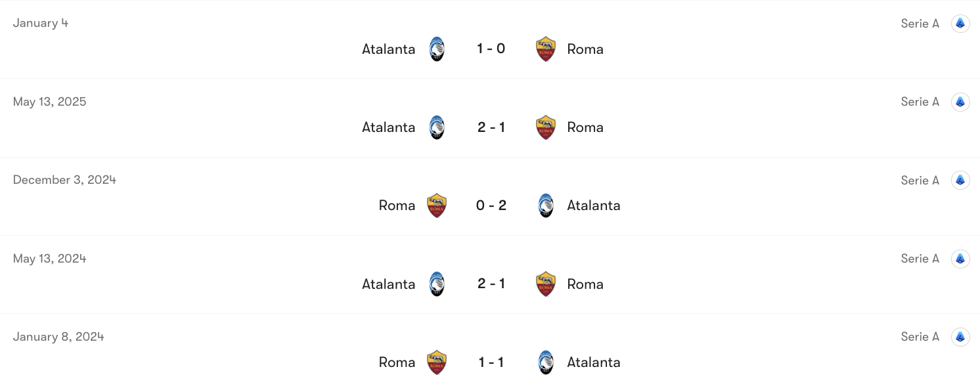The height and width of the screenshot is (386, 980).
Task: Open the Atalanta team name in the top match
Action: tap(388, 49)
